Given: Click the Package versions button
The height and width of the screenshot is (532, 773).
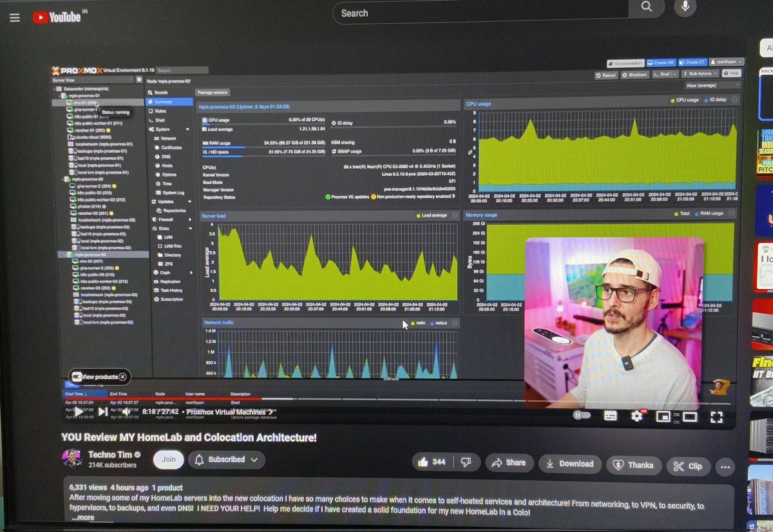Looking at the screenshot, I should 212,93.
